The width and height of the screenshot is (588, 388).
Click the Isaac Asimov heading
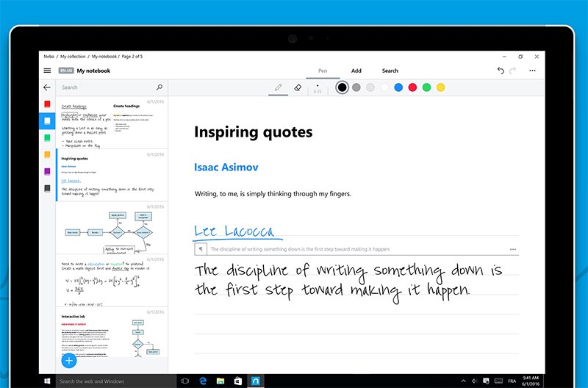(x=226, y=168)
